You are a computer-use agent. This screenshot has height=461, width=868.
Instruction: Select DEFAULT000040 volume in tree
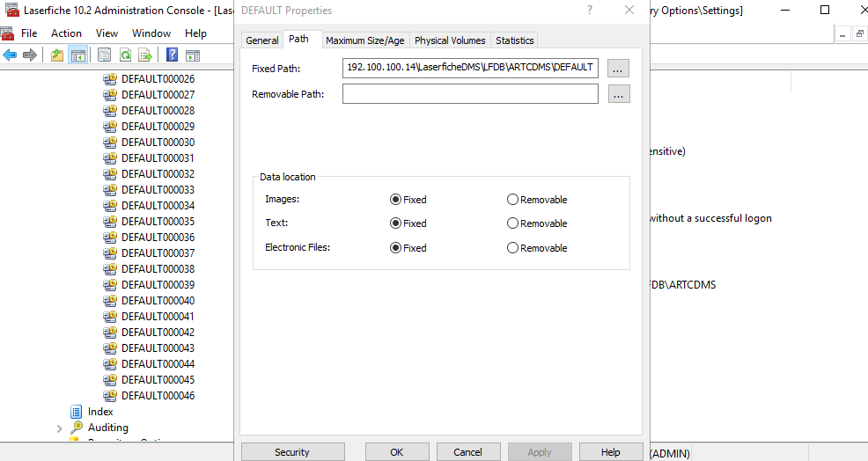coord(158,301)
